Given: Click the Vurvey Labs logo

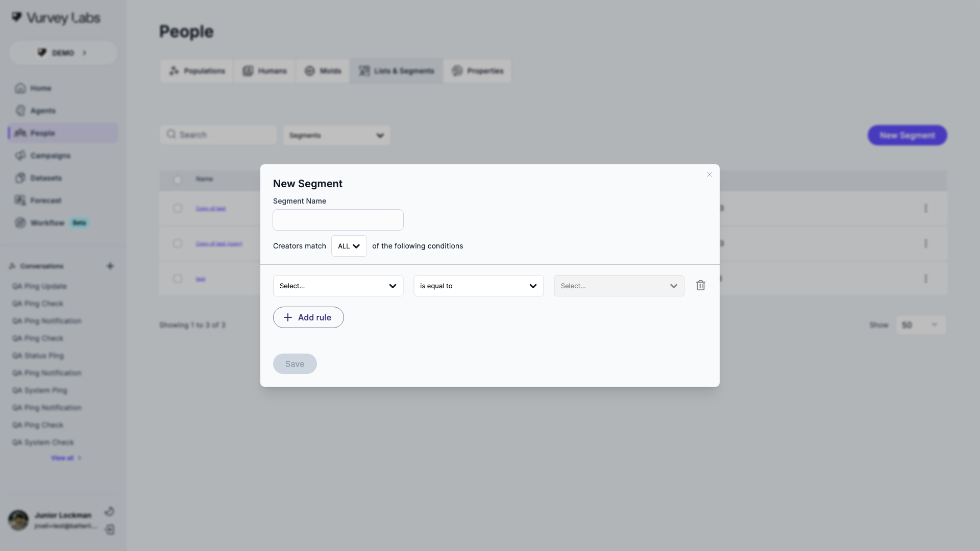Looking at the screenshot, I should click(55, 18).
